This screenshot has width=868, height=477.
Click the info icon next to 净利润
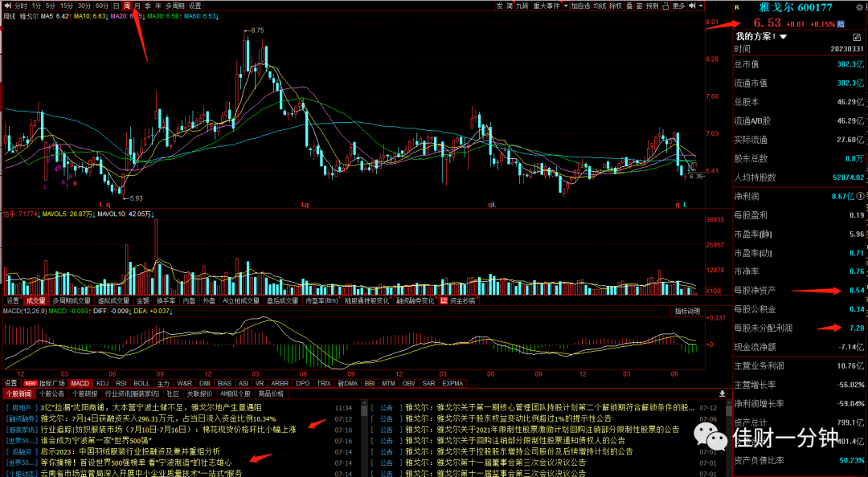(860, 197)
